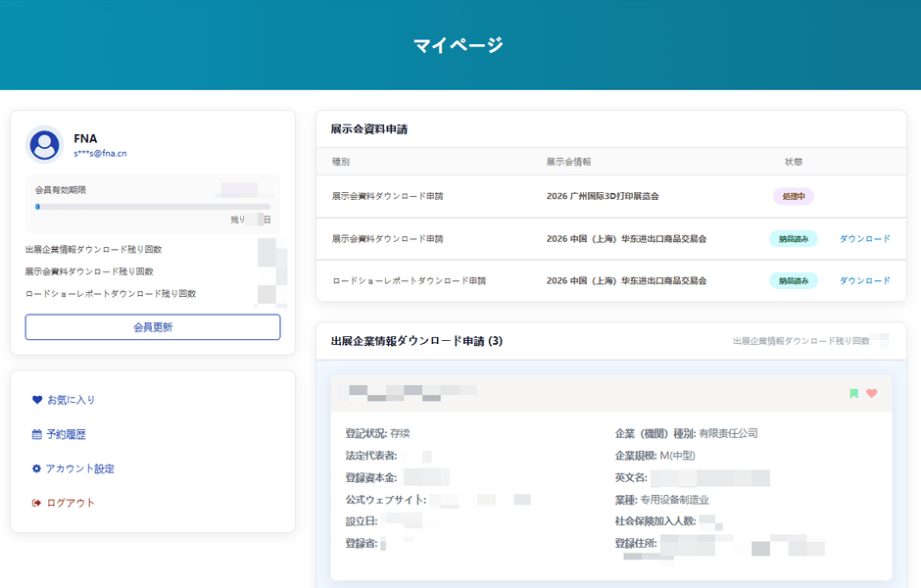
Task: Click the 会員有効期限 progress bar
Action: tap(152, 208)
